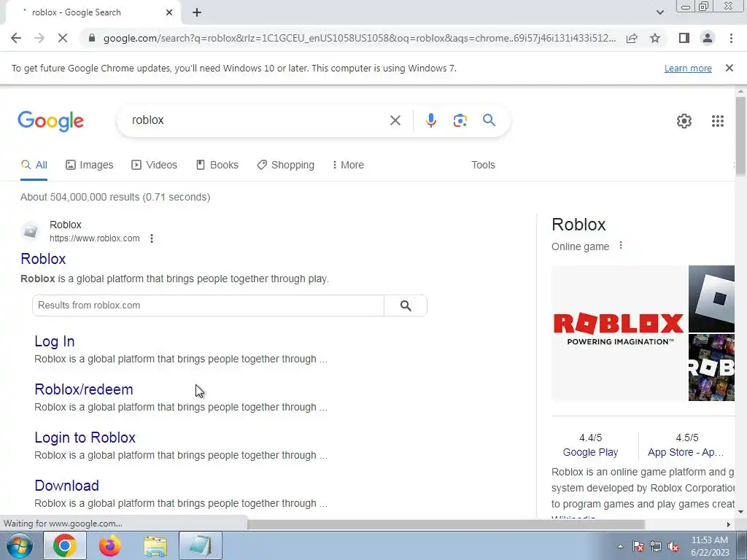Open the Roblox main result title
Image resolution: width=747 pixels, height=560 pixels.
pos(43,259)
